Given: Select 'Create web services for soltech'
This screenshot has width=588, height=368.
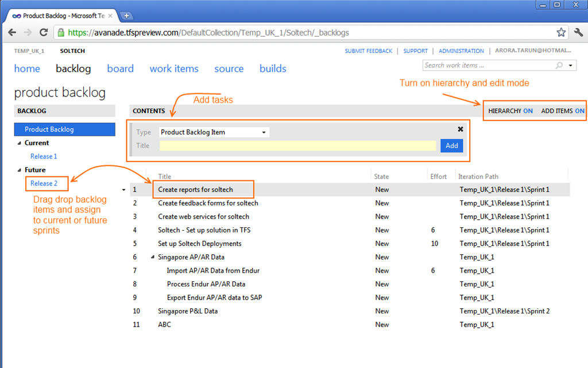Looking at the screenshot, I should click(x=204, y=216).
